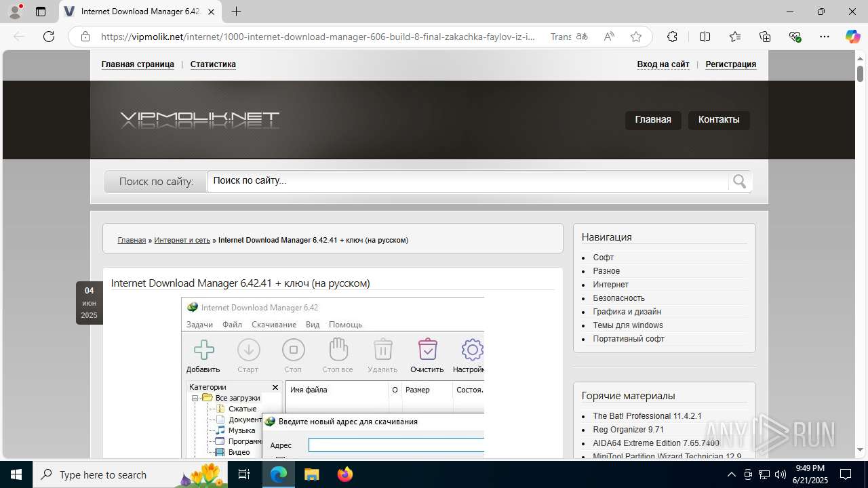
Task: Open Темы для windows category
Action: [x=628, y=325]
